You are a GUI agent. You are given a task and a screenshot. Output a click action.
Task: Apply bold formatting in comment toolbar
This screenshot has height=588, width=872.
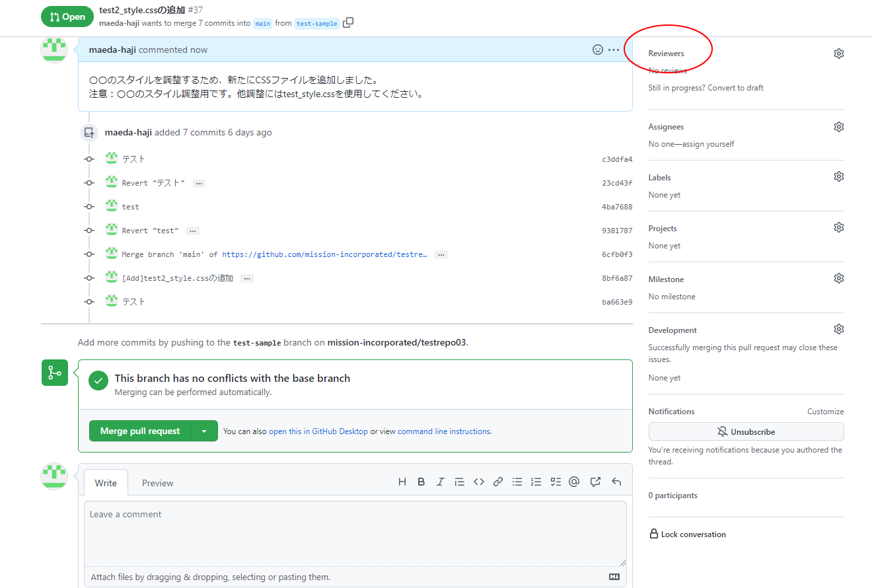(421, 482)
